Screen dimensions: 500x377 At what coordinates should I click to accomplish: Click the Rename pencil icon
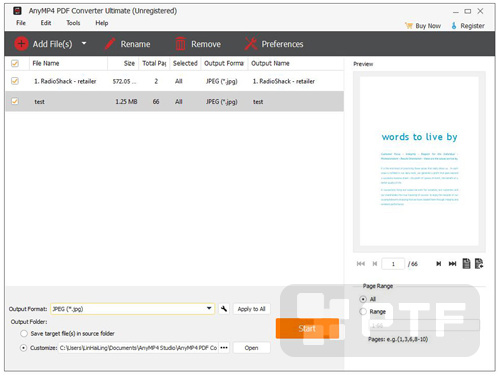tap(110, 44)
